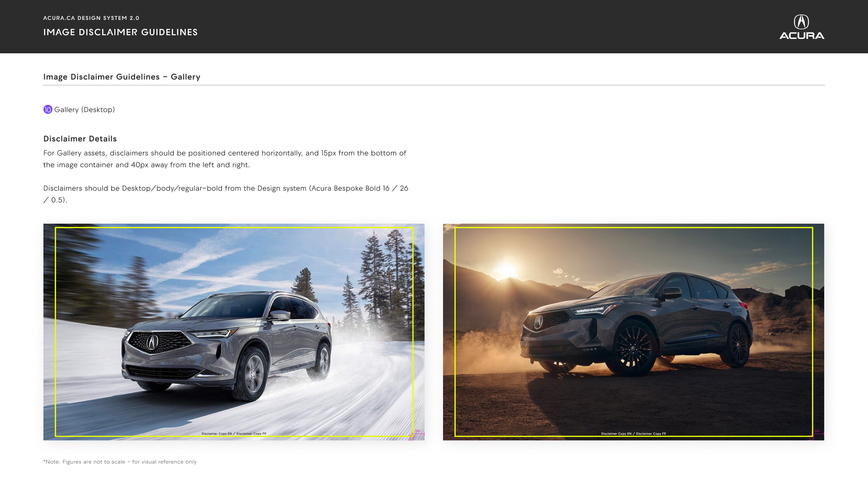The width and height of the screenshot is (868, 488).
Task: Click the 'Figures are not to scale' note
Action: [120, 462]
